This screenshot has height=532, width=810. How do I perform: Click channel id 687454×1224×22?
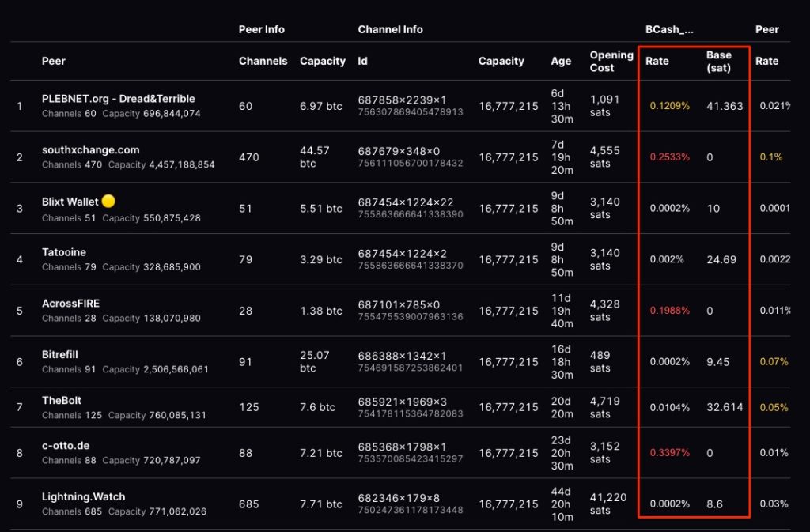[406, 202]
